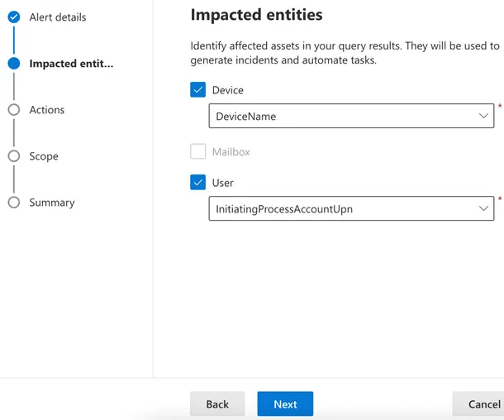Click the Impacted entities step circle indicator
This screenshot has width=504, height=420.
click(x=13, y=64)
